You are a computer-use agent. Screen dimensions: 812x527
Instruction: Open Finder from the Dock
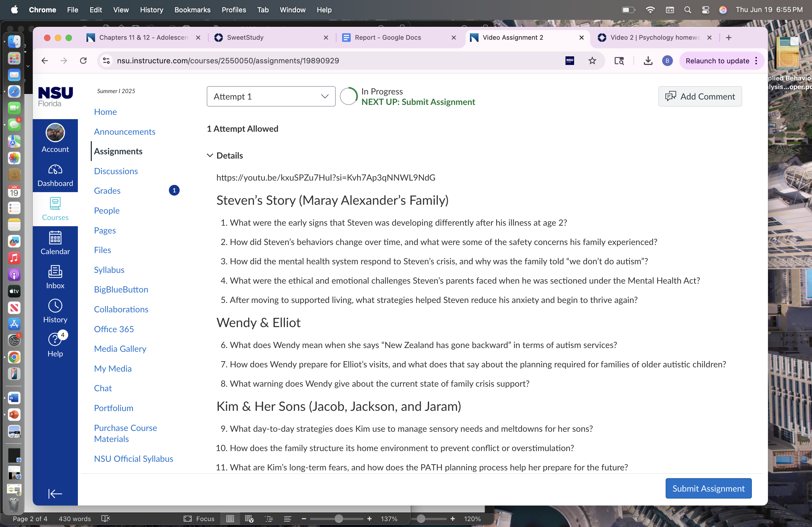click(14, 42)
